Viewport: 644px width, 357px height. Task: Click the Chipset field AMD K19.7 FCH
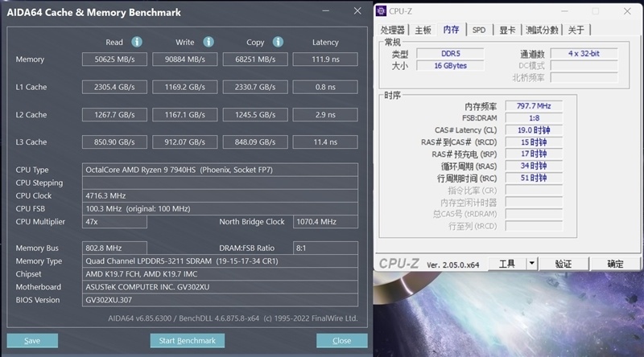pyautogui.click(x=220, y=273)
